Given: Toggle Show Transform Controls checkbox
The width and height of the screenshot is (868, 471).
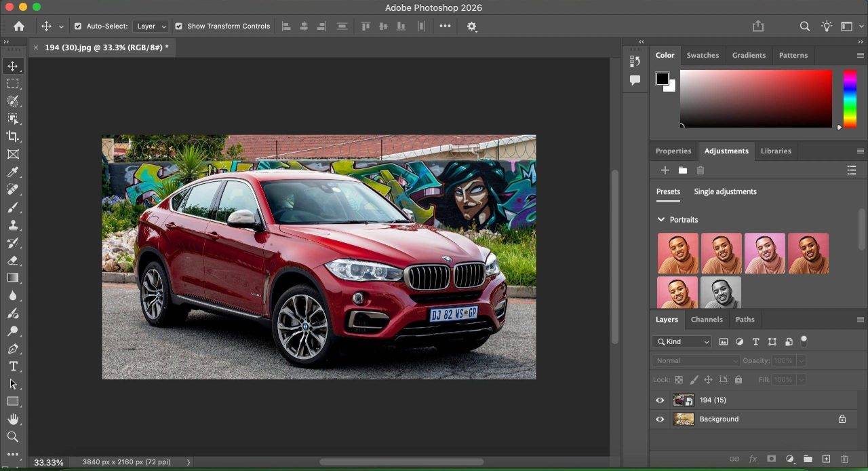Looking at the screenshot, I should tap(178, 26).
